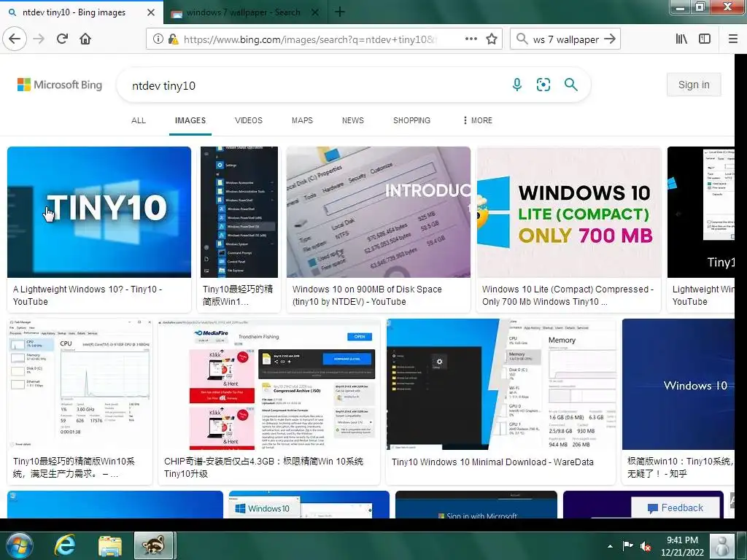Launch Internet Explorer from taskbar
Viewport: 747px width, 560px height.
coord(65,545)
